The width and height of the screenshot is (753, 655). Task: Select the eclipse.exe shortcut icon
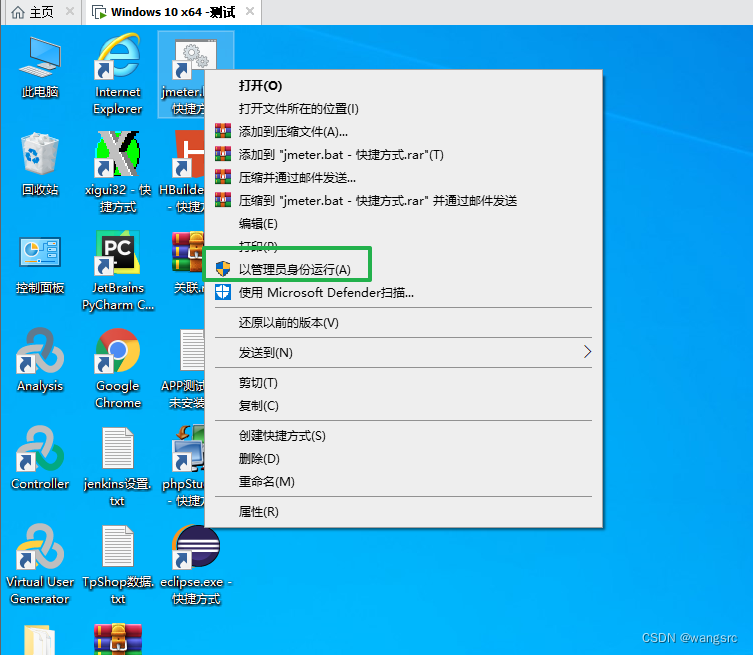click(196, 546)
